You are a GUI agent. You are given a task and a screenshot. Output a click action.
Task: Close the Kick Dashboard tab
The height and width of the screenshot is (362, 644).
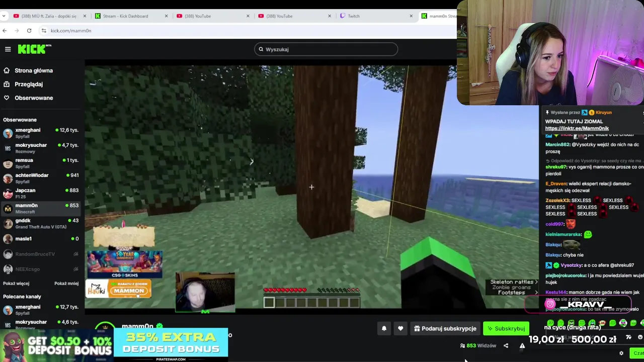(166, 16)
